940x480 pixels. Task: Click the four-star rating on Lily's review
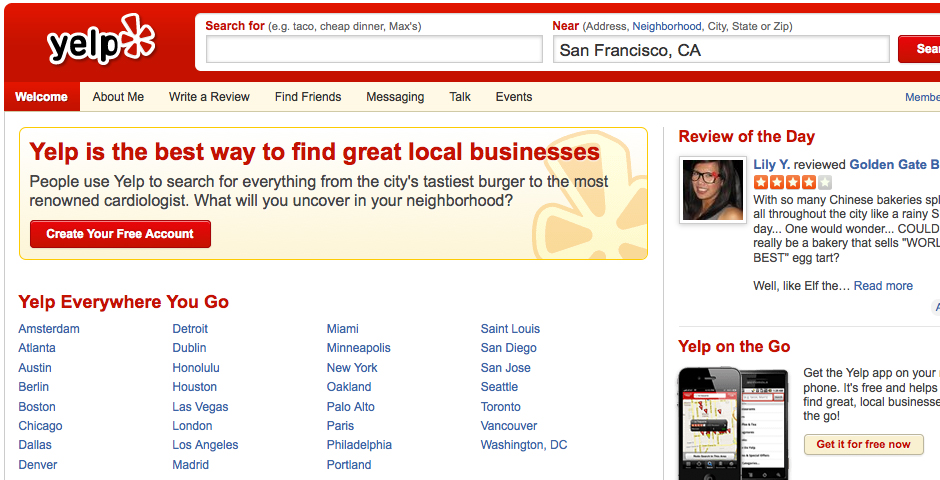793,183
